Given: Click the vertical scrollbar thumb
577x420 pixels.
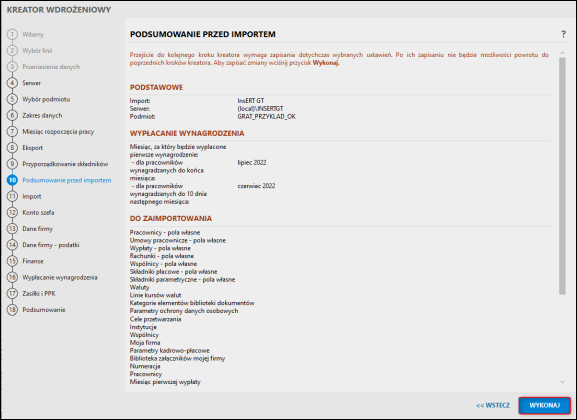Looking at the screenshot, I should [562, 176].
